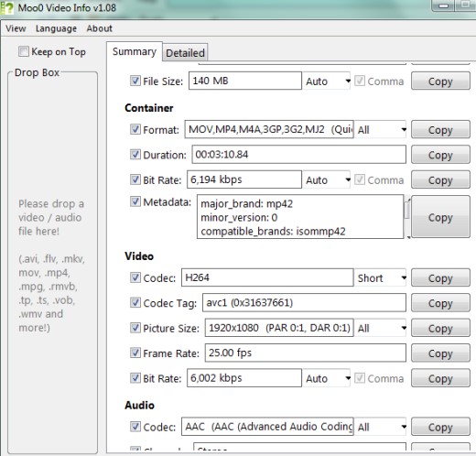Click the Moo0 Video Info app icon

(x=6, y=7)
